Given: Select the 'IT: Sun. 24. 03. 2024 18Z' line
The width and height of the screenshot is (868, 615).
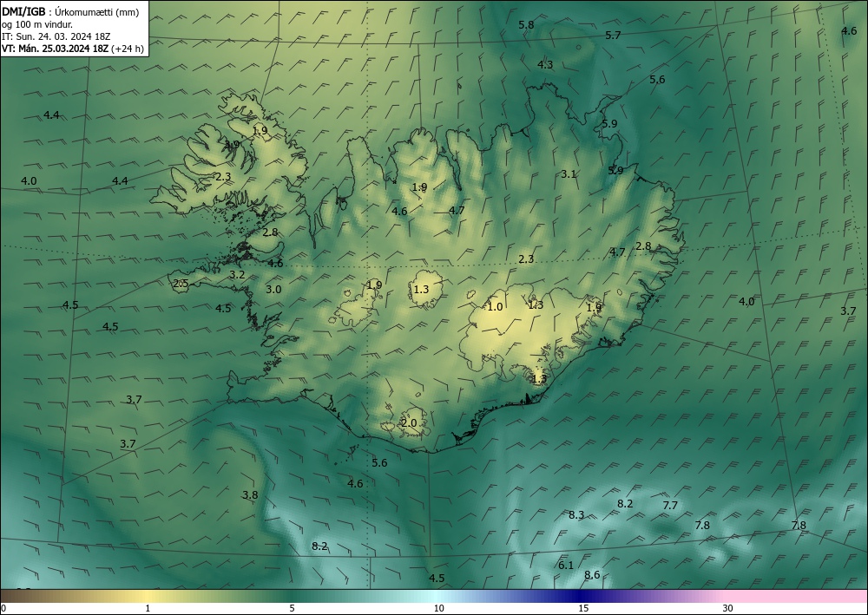Looking at the screenshot, I should [56, 36].
